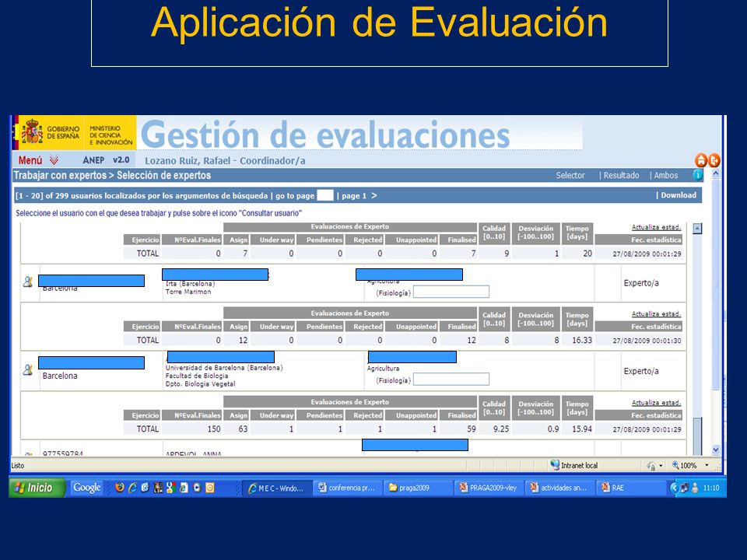Expand hidden system tray icons arrow
Screen dimensions: 747x560
point(674,488)
